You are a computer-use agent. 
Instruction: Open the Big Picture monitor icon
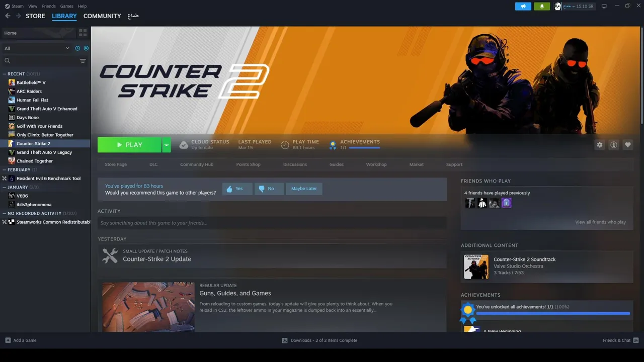point(604,6)
